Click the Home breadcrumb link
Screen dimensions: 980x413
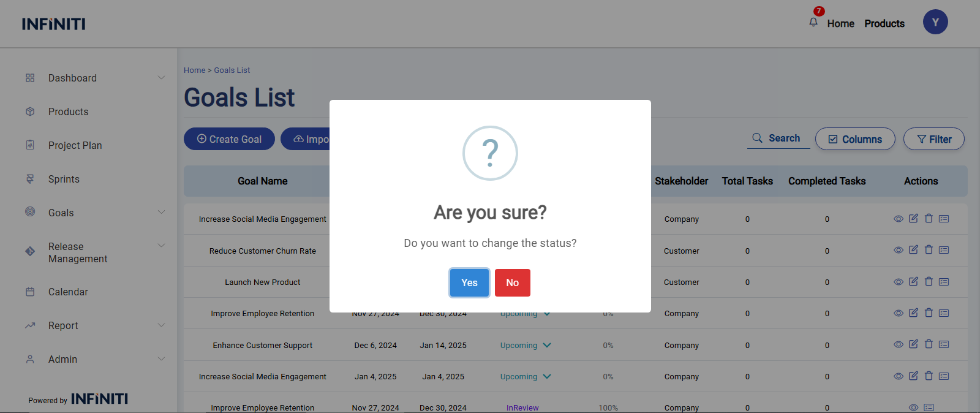tap(194, 70)
